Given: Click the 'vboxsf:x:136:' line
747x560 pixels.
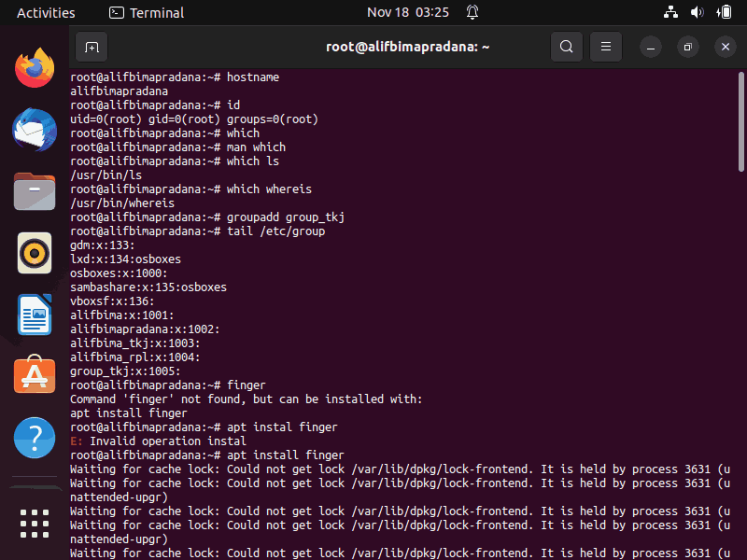Looking at the screenshot, I should (x=112, y=301).
